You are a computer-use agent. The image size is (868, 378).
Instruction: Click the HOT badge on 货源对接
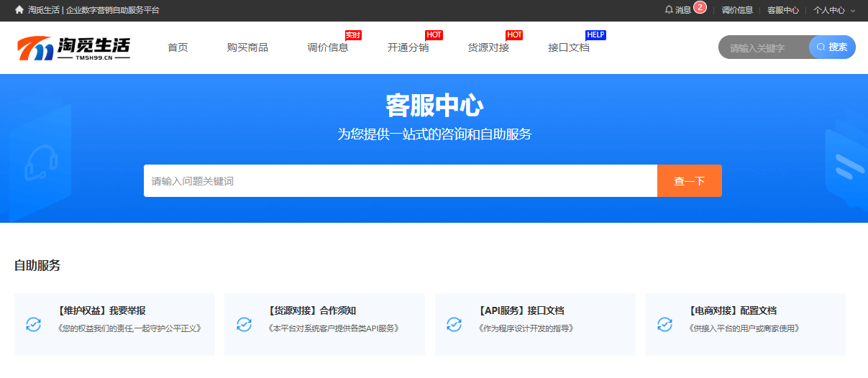click(x=514, y=35)
